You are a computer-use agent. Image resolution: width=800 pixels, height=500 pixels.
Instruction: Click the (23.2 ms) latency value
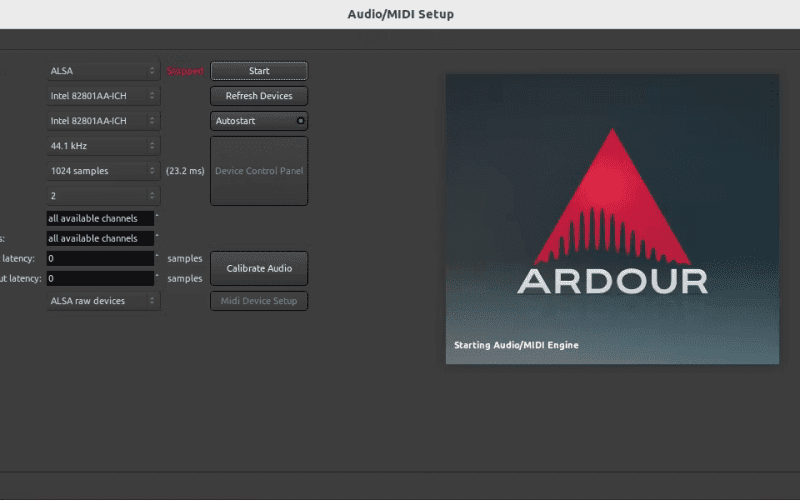click(x=185, y=171)
